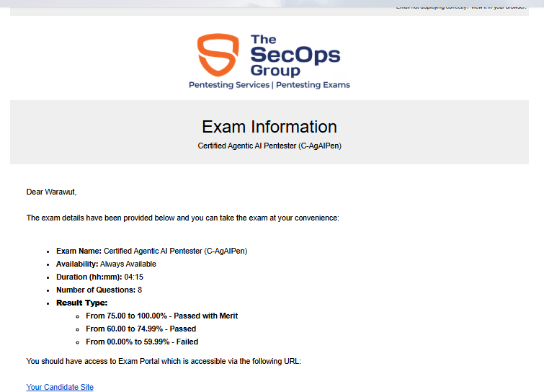
Task: Click Availability: Always Available line
Action: 106,264
